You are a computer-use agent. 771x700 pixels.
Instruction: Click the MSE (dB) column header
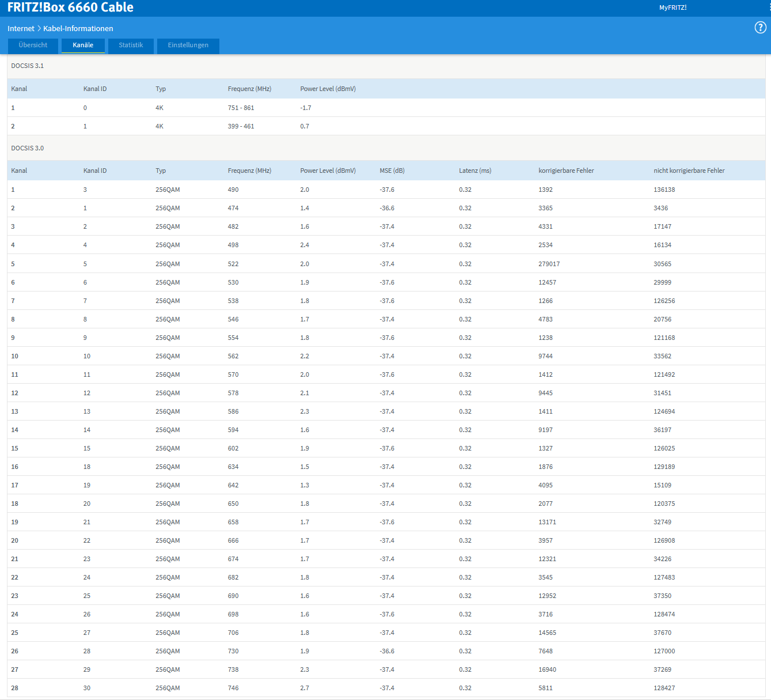coord(392,171)
